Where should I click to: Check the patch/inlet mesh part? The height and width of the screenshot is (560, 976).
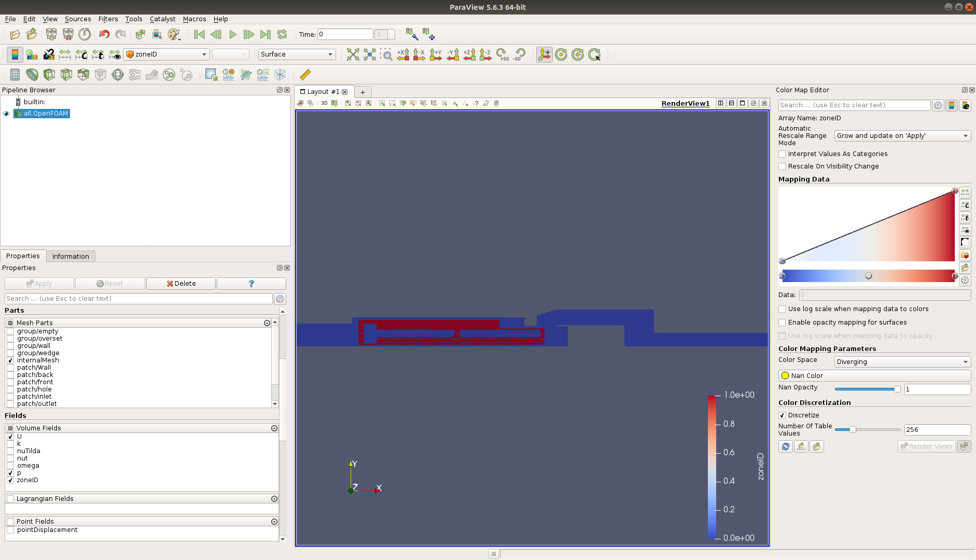tap(10, 397)
